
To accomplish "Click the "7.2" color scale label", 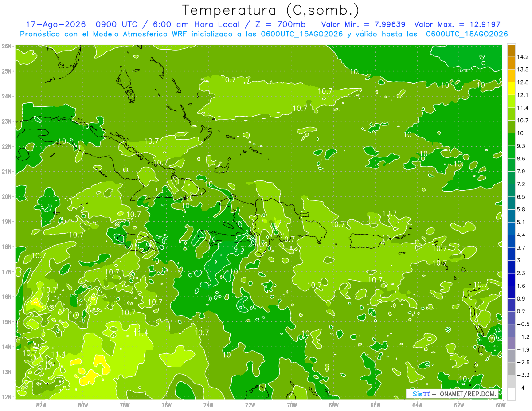I will [521, 184].
